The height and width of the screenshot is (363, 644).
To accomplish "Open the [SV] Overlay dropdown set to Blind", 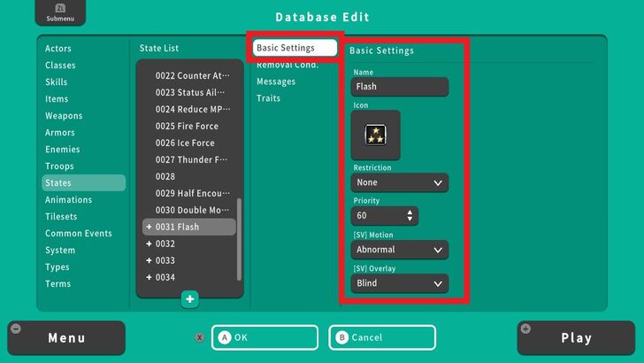I will point(400,283).
